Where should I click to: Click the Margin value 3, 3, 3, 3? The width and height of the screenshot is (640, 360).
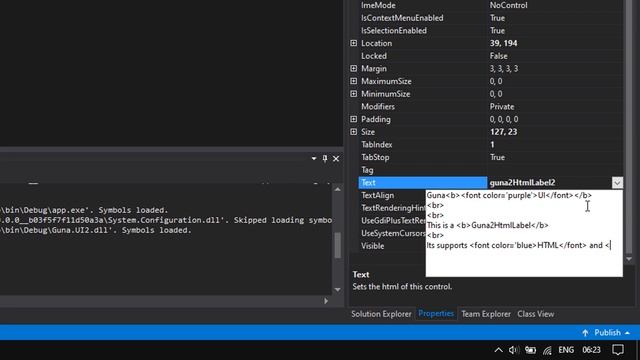[504, 69]
